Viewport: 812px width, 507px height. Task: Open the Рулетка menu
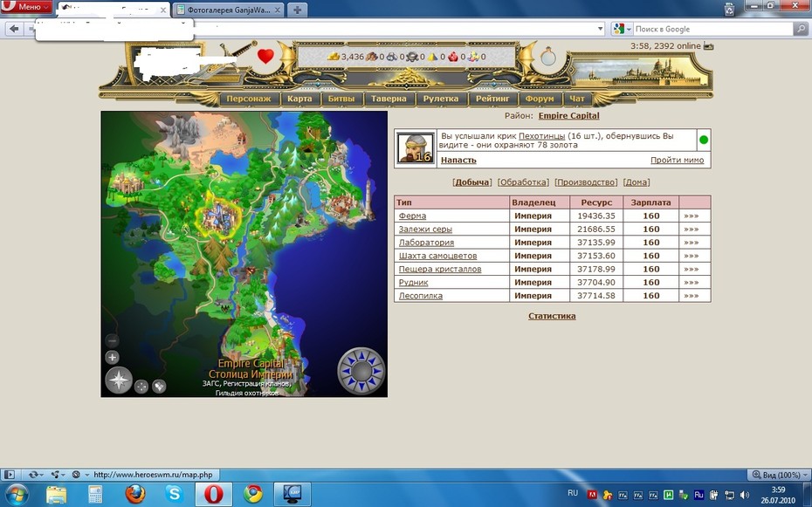[441, 99]
